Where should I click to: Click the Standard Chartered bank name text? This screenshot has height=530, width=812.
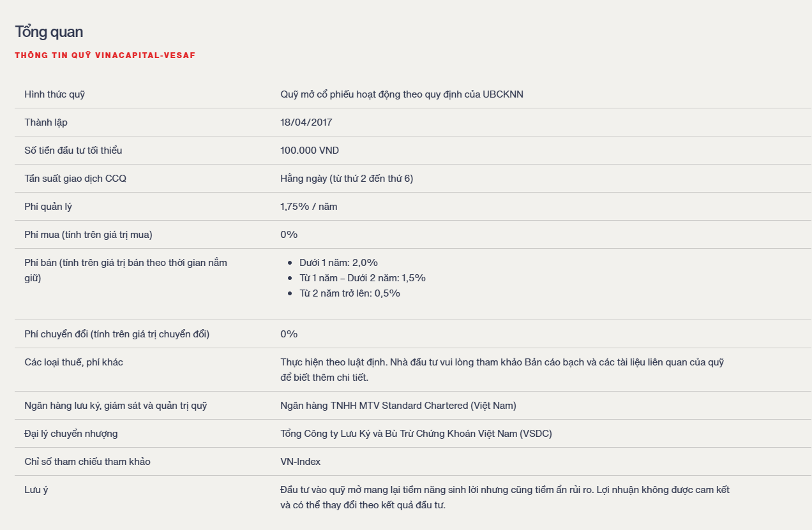point(398,406)
